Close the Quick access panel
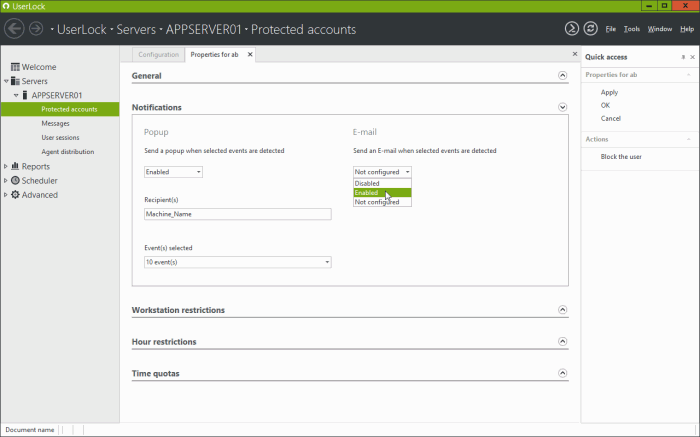This screenshot has height=437, width=700. [692, 57]
